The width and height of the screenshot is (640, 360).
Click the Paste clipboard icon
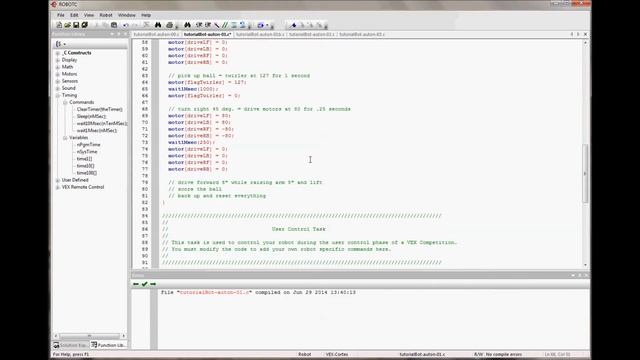[x=114, y=25]
